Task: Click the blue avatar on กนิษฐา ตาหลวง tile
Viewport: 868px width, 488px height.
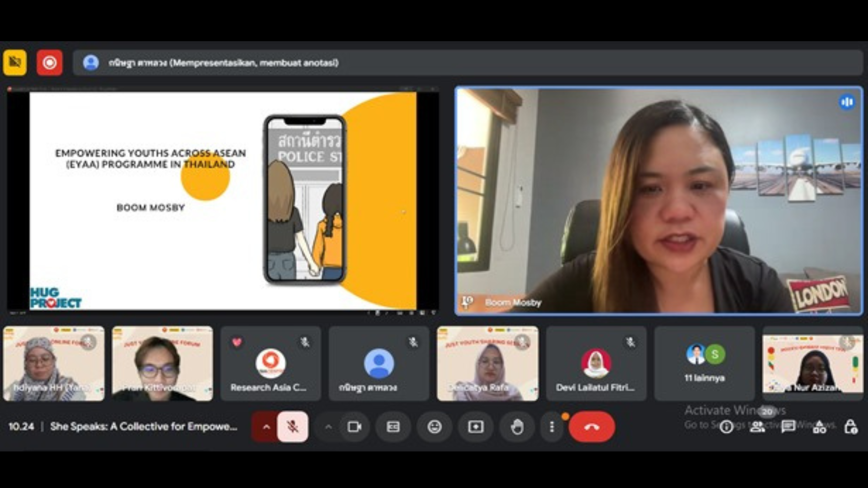Action: (379, 363)
